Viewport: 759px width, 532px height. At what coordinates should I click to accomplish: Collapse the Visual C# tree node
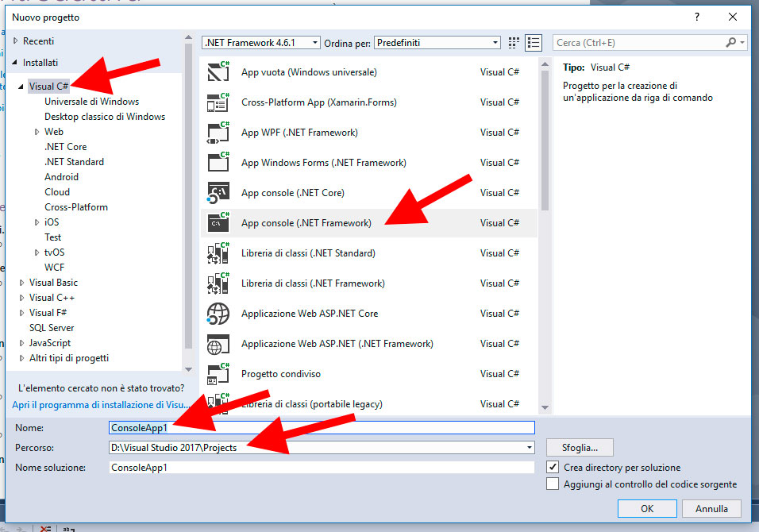pos(21,87)
